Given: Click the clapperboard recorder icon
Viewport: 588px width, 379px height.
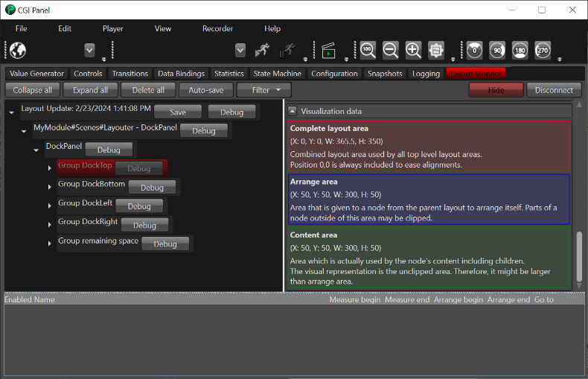Looking at the screenshot, I should pyautogui.click(x=328, y=51).
